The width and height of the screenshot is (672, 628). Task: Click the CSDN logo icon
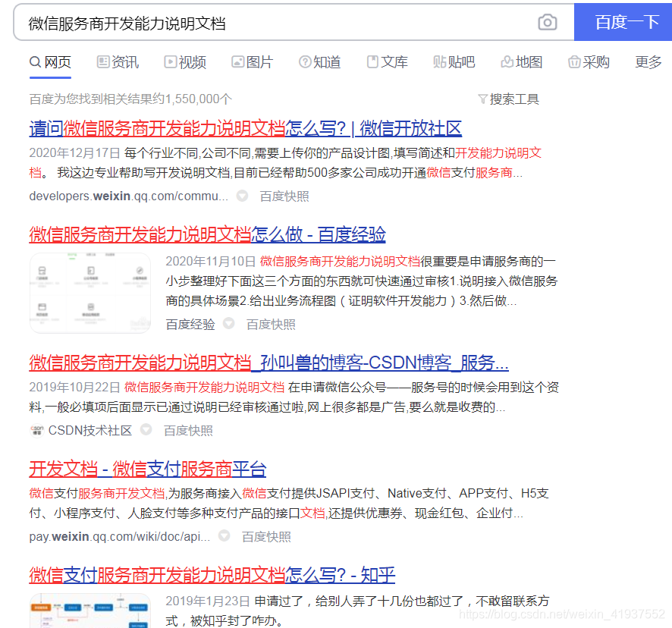click(37, 430)
